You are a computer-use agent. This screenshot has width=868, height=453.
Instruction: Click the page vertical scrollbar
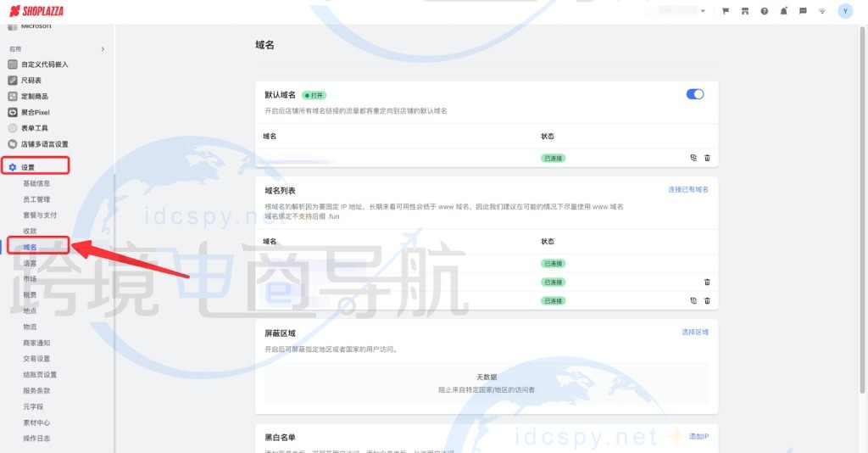(862, 210)
